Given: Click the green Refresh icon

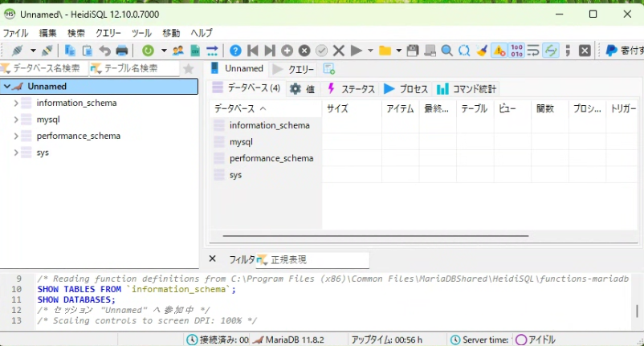Looking at the screenshot, I should tap(148, 51).
